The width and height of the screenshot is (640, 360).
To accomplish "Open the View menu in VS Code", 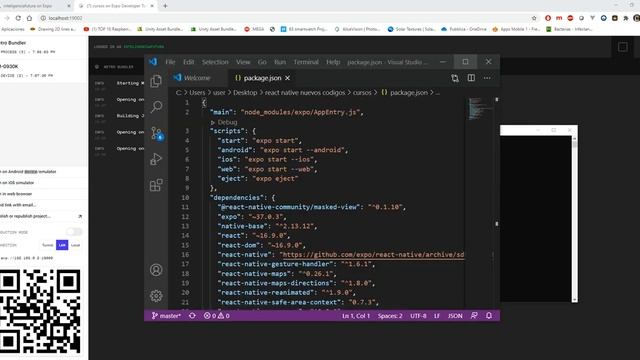I will [243, 62].
